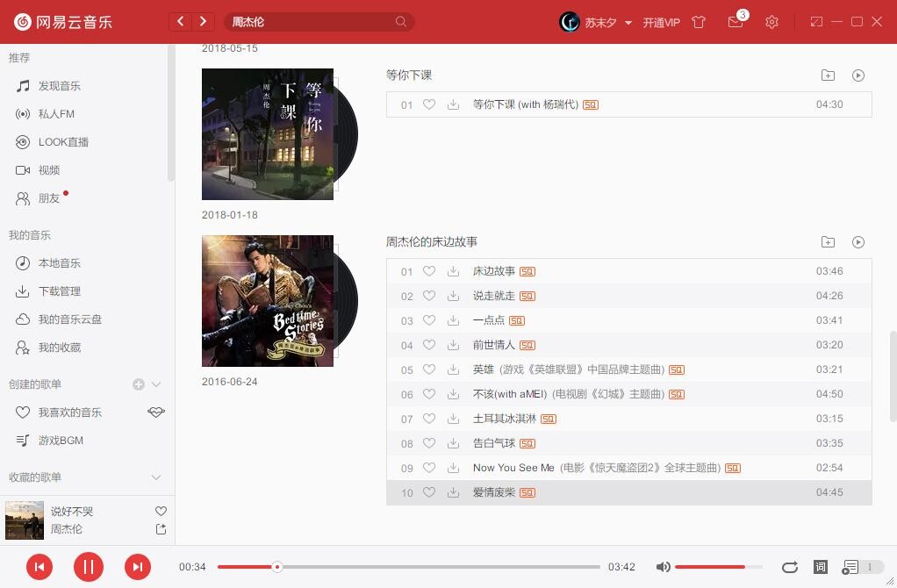Open the lyrics panel icon

(820, 567)
